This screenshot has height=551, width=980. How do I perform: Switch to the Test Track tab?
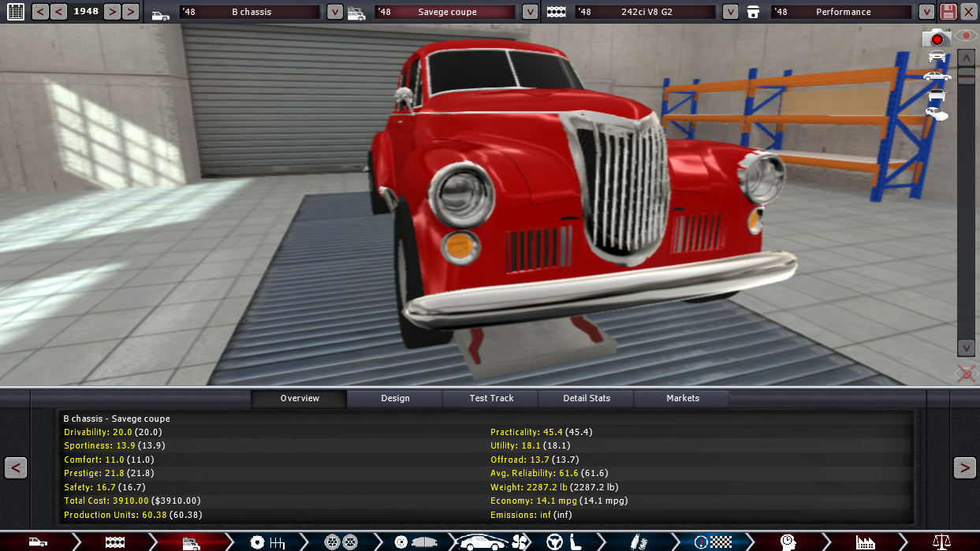(491, 398)
